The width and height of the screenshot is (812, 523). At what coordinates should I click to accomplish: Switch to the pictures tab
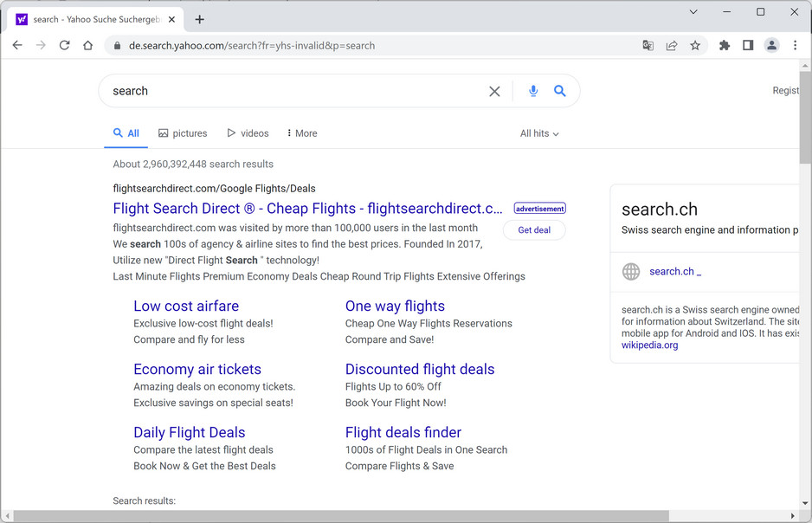pyautogui.click(x=183, y=133)
